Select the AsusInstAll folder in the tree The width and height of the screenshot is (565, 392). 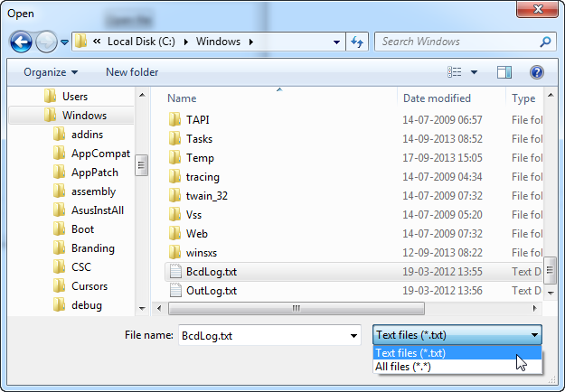coord(98,210)
